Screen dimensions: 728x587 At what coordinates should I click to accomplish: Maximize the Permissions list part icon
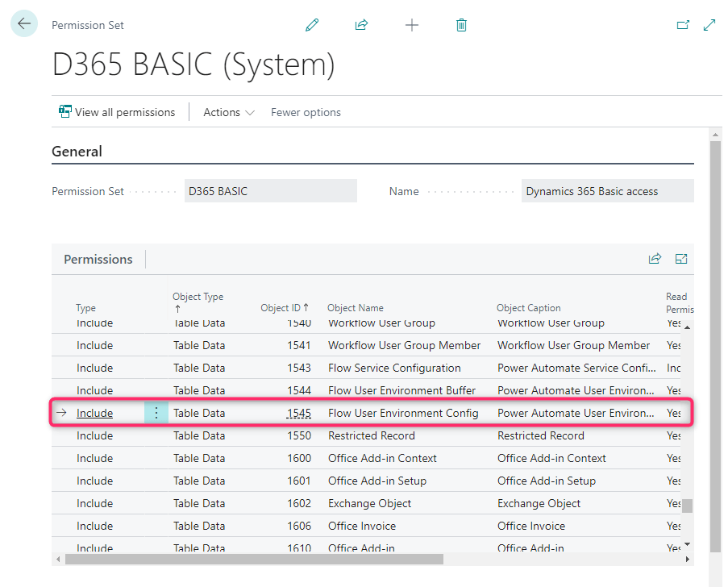click(x=681, y=259)
